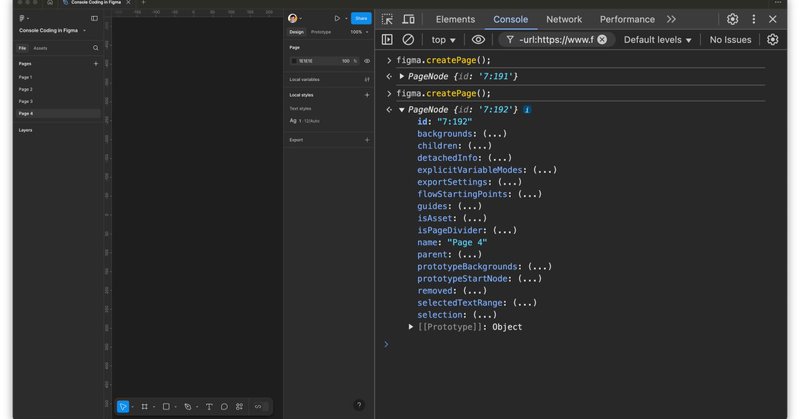Open the zoom 100% dropdown
This screenshot has width=800, height=419.
click(x=359, y=32)
